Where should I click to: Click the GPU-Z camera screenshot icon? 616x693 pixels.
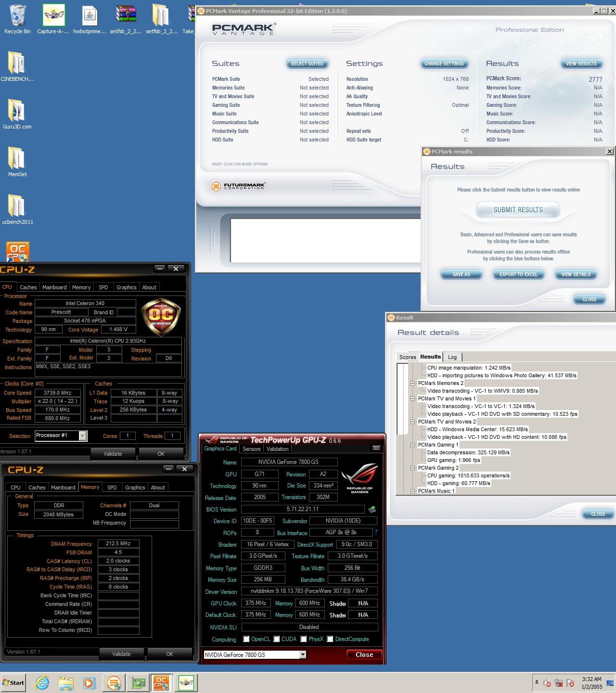point(376,448)
